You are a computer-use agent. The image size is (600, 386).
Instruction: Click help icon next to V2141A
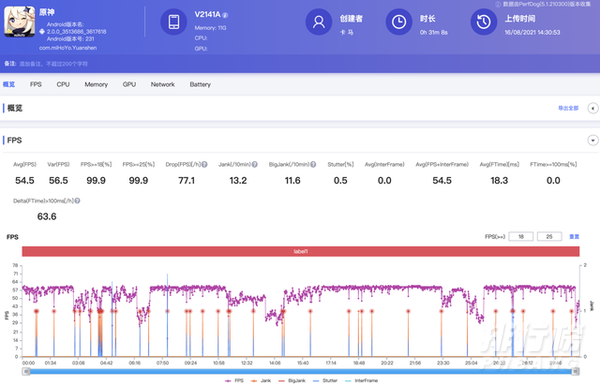click(x=225, y=15)
